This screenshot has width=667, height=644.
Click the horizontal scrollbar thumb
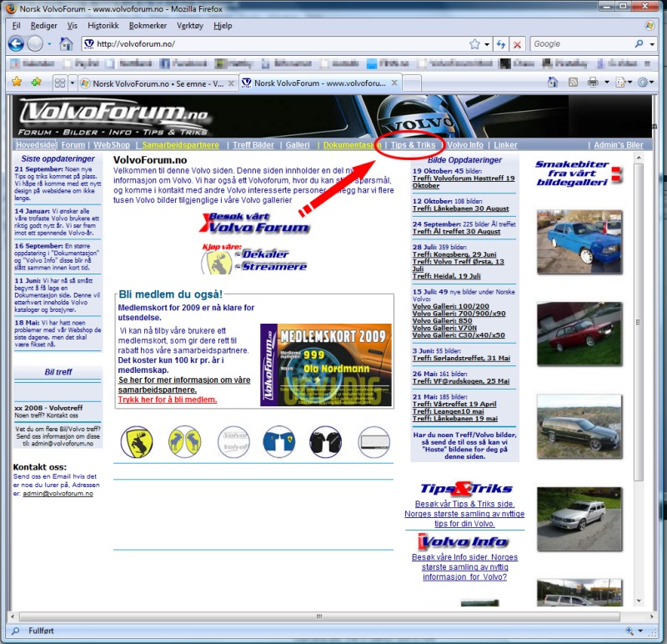pyautogui.click(x=319, y=616)
